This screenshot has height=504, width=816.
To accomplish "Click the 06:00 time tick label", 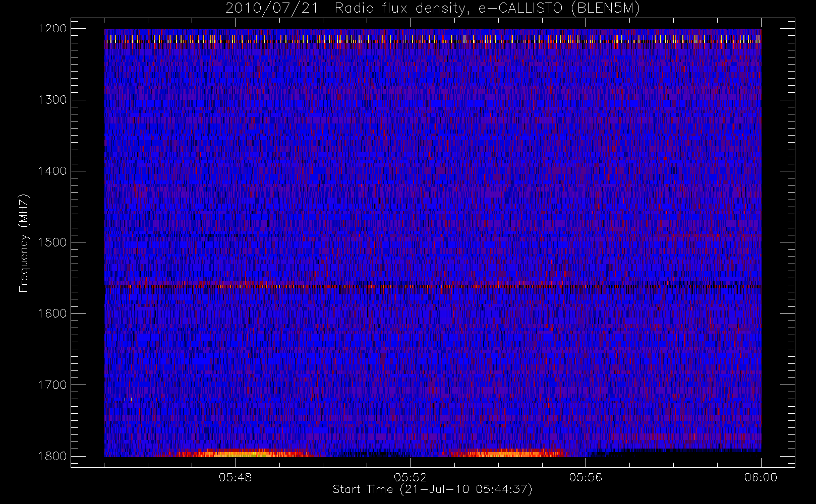I will (x=761, y=477).
